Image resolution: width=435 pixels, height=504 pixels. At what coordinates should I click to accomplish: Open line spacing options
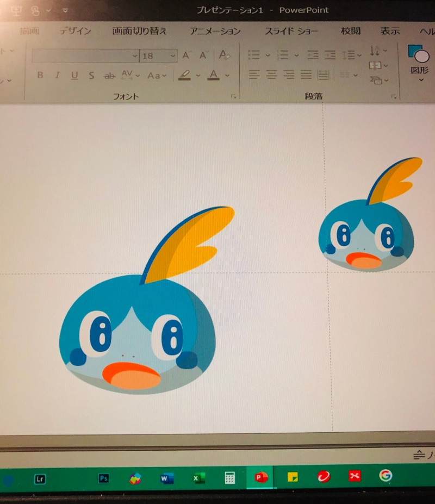click(x=351, y=55)
